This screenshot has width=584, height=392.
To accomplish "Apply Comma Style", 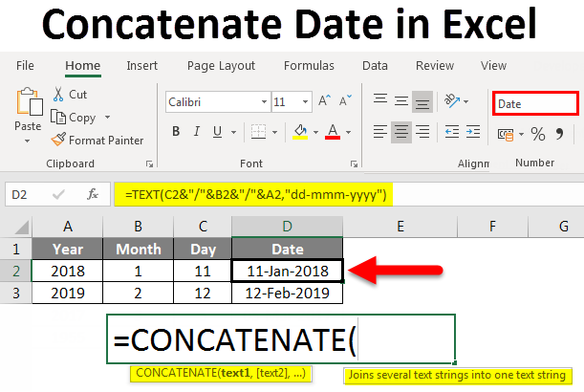I will point(559,134).
